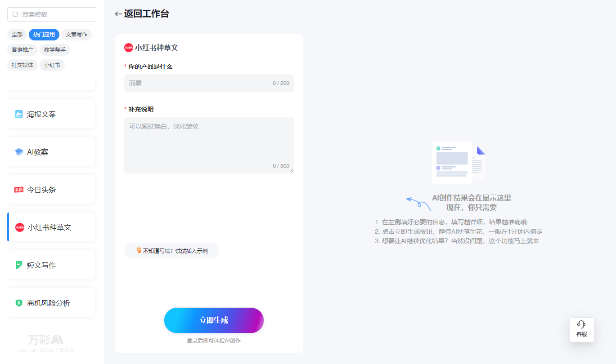Click the 0 / 200 character counter
The height and width of the screenshot is (364, 616).
click(x=281, y=83)
